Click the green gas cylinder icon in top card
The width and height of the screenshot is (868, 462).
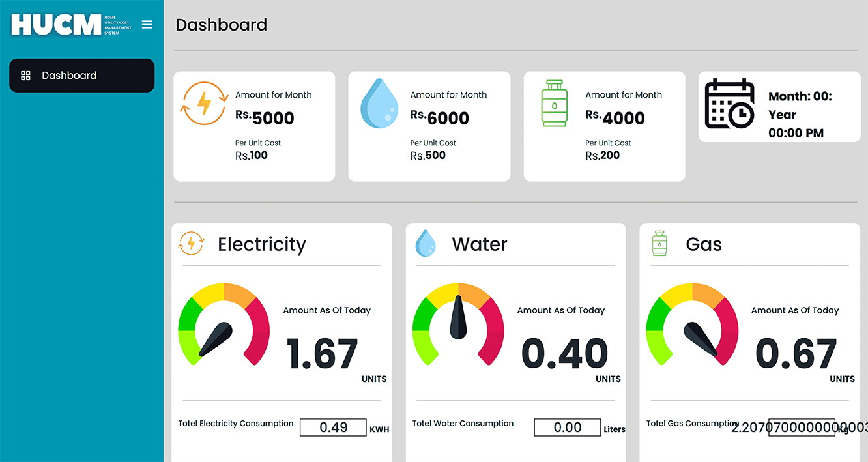click(554, 104)
